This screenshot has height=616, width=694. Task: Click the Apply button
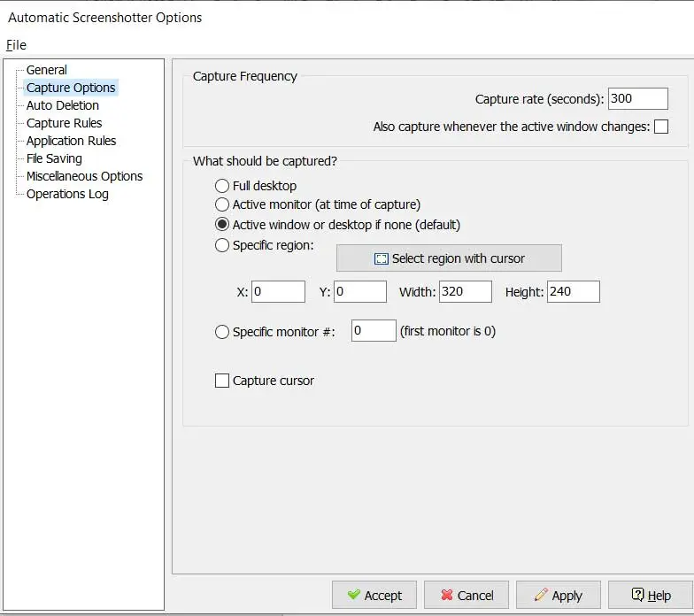pyautogui.click(x=558, y=595)
